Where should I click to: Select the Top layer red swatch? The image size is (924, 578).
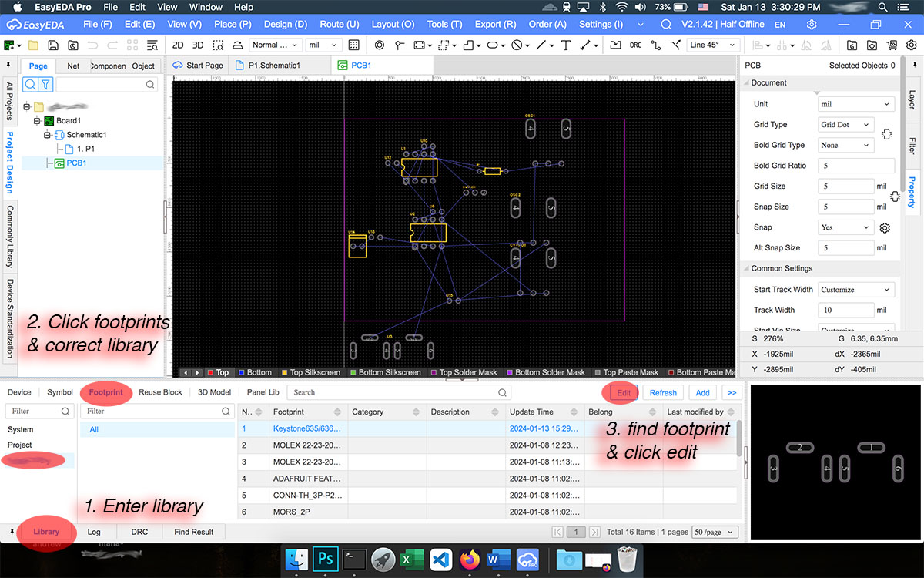tap(209, 372)
